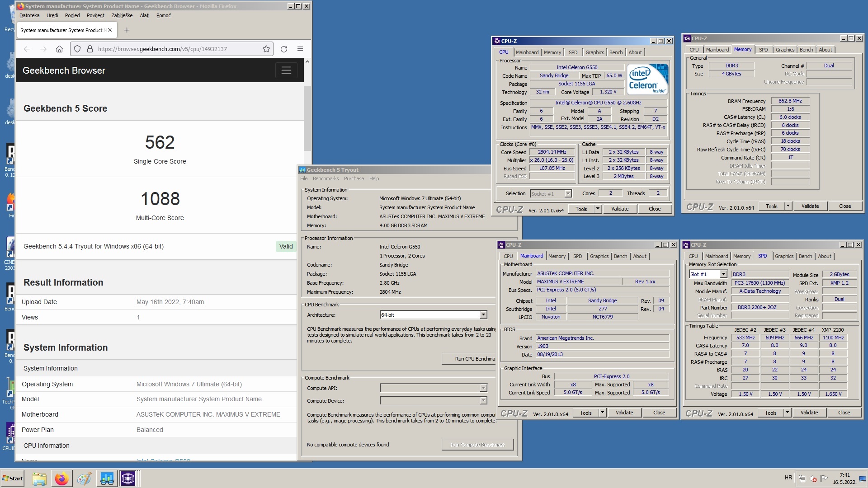
Task: Open the Paint taskbar icon
Action: pyautogui.click(x=84, y=479)
